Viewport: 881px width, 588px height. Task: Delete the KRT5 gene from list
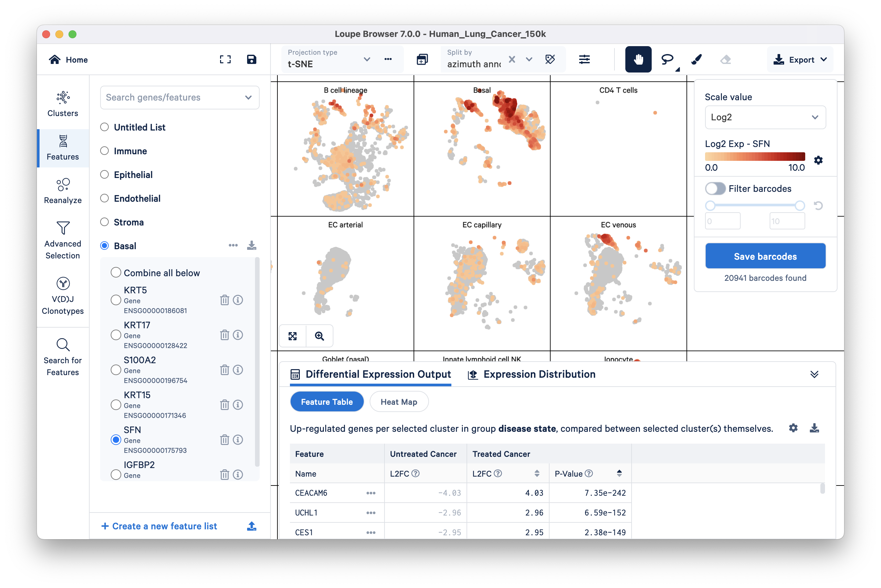[224, 300]
